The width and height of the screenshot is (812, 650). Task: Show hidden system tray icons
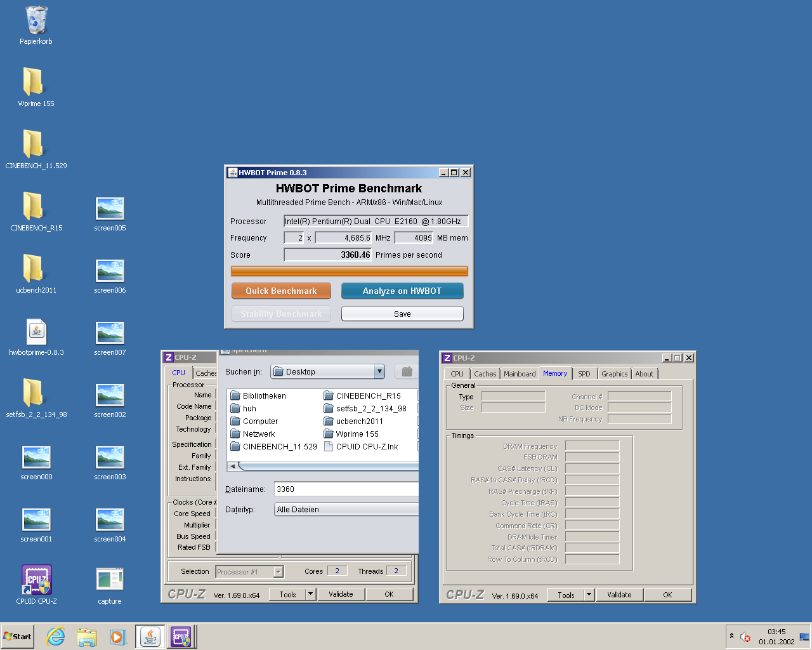click(731, 636)
